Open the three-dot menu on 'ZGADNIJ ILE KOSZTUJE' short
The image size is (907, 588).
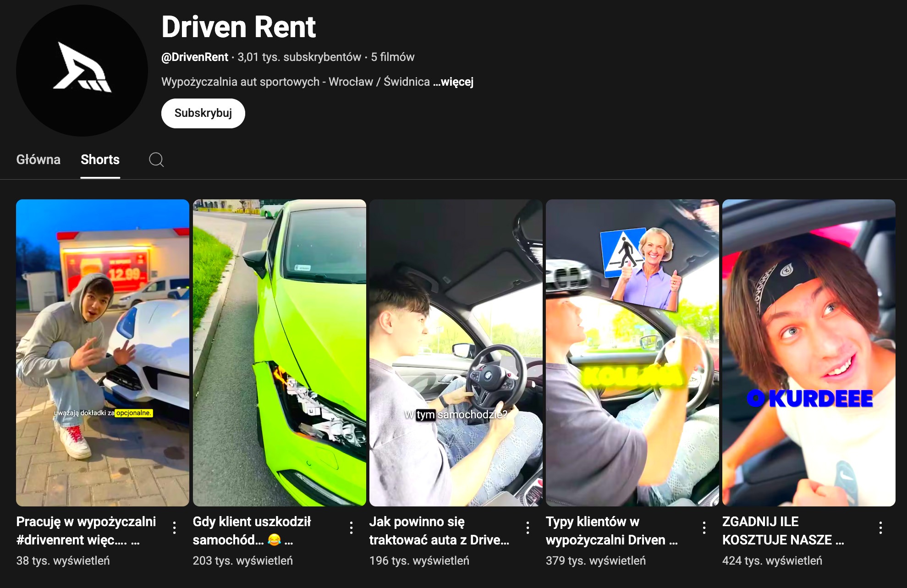881,528
